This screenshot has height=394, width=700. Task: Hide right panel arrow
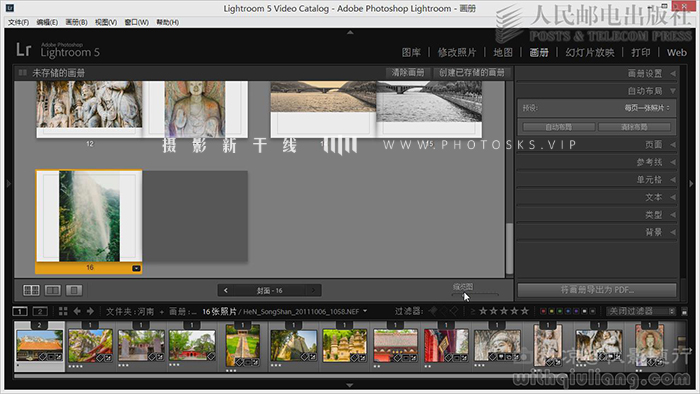tap(691, 183)
